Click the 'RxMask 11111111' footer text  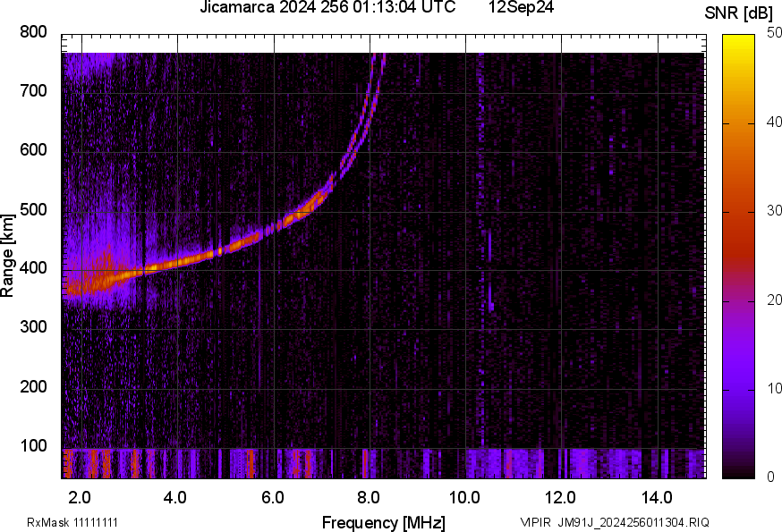coord(72,523)
